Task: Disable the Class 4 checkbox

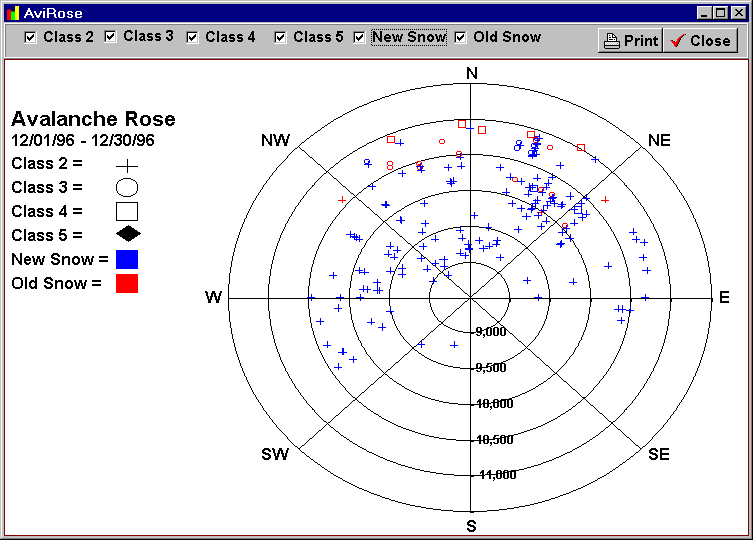Action: tap(192, 37)
